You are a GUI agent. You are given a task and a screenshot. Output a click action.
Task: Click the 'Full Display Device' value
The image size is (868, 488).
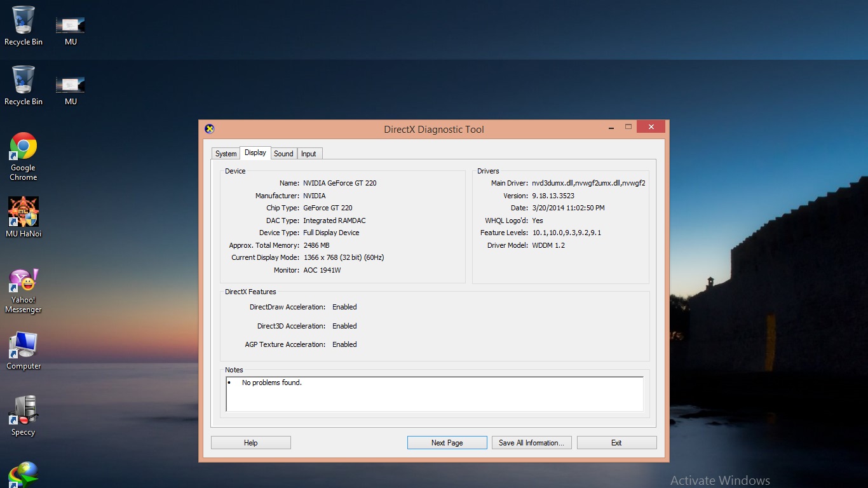[331, 233]
